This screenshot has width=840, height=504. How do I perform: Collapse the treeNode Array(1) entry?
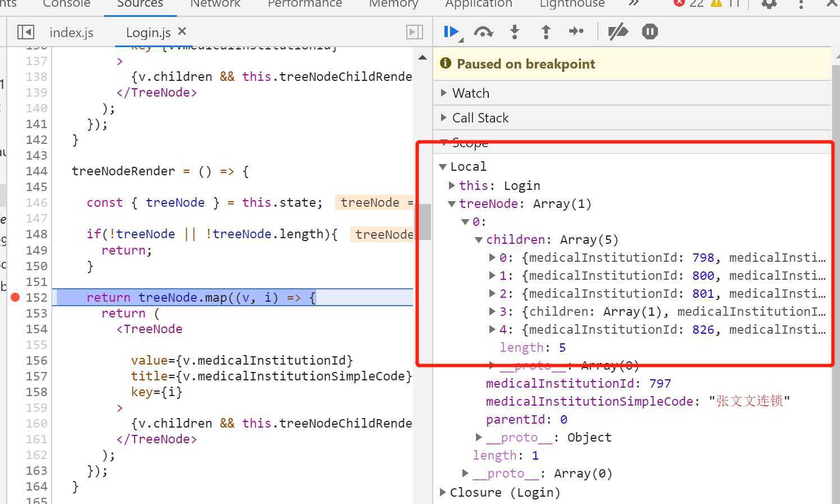point(452,204)
